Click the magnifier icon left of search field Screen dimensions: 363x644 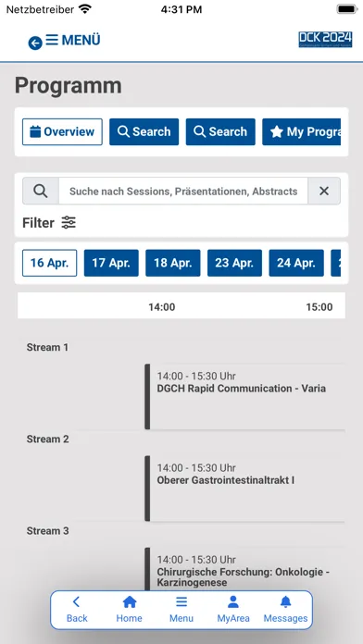[x=41, y=191]
